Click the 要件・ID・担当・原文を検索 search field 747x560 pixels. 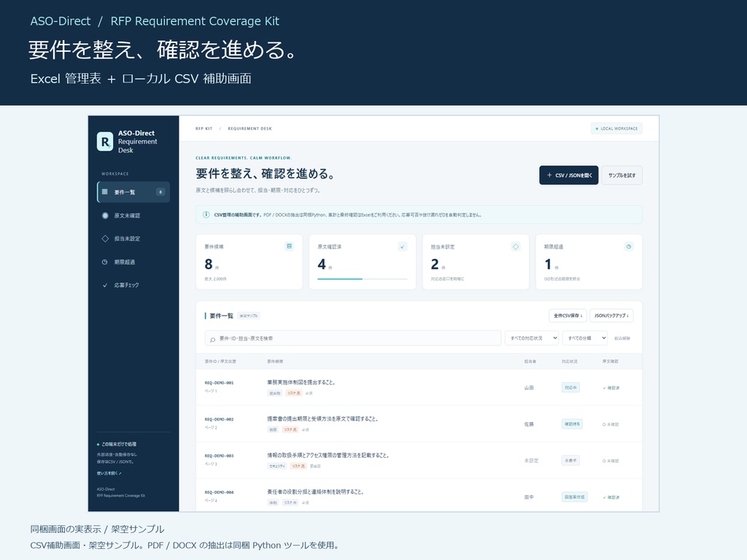353,338
